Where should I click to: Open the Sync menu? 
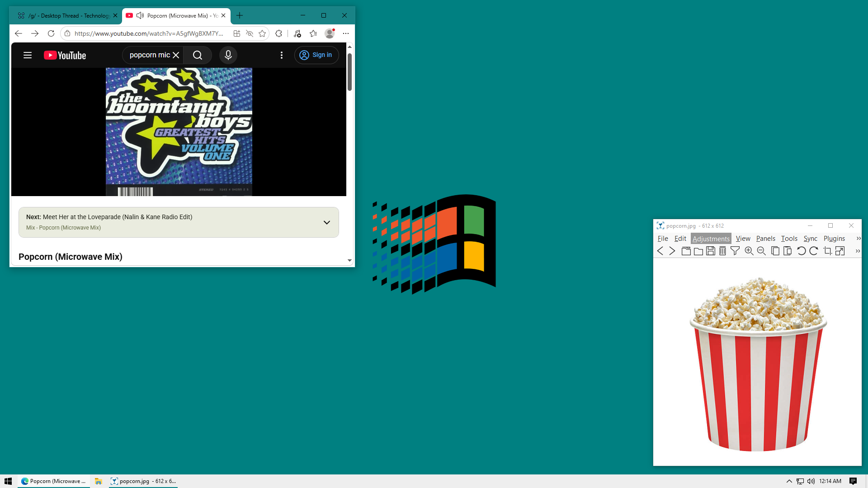point(811,239)
